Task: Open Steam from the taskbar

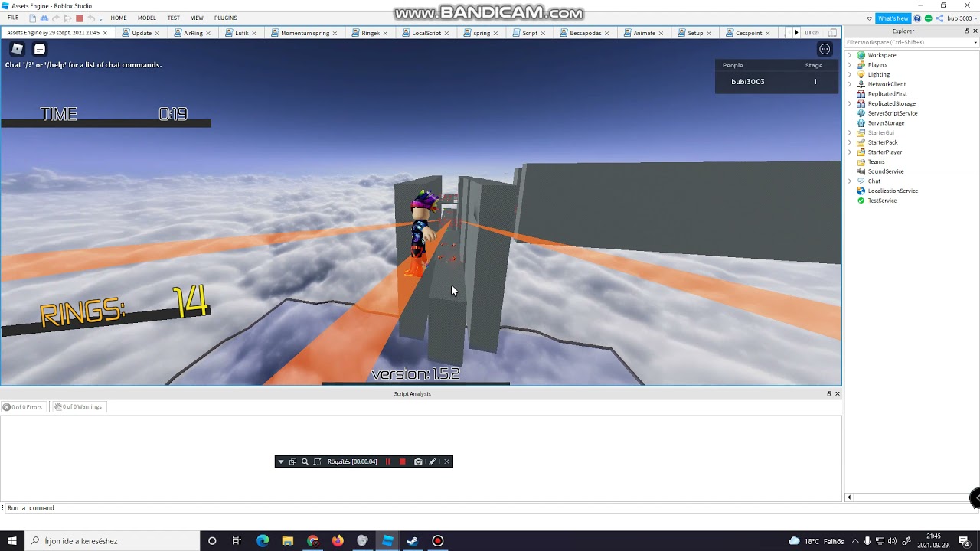Action: pos(412,541)
